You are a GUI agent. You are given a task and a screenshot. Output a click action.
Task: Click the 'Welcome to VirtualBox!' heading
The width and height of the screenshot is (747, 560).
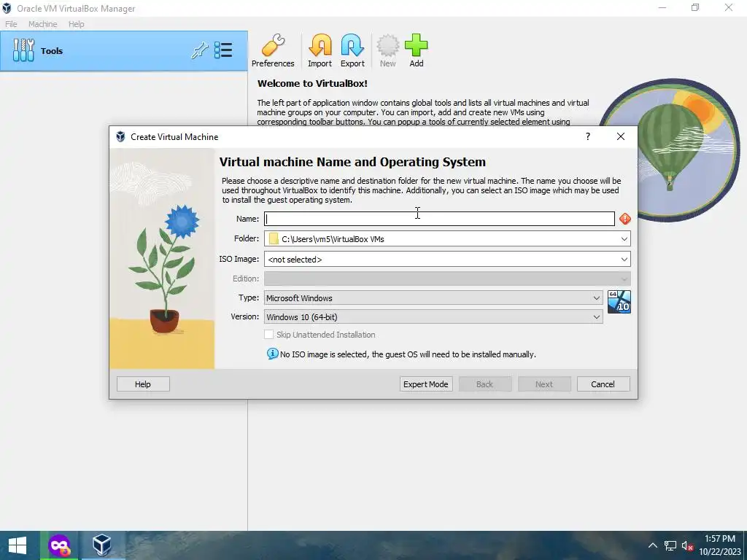point(312,84)
